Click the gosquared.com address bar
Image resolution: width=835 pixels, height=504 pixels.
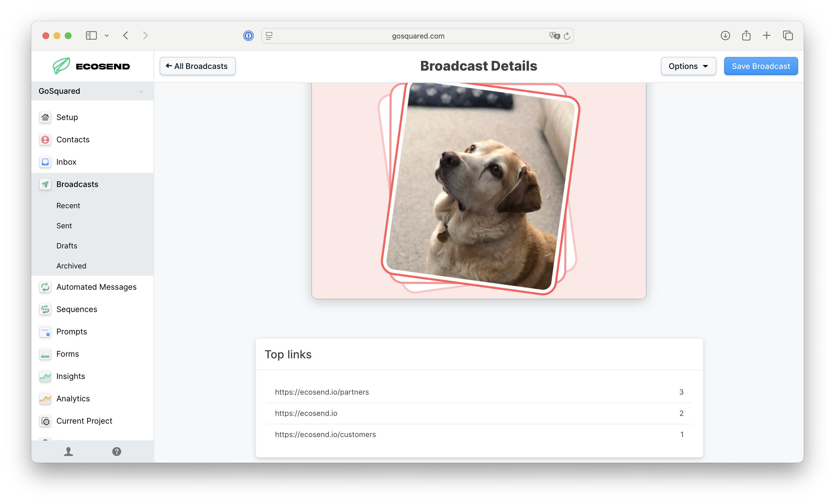[x=417, y=36]
